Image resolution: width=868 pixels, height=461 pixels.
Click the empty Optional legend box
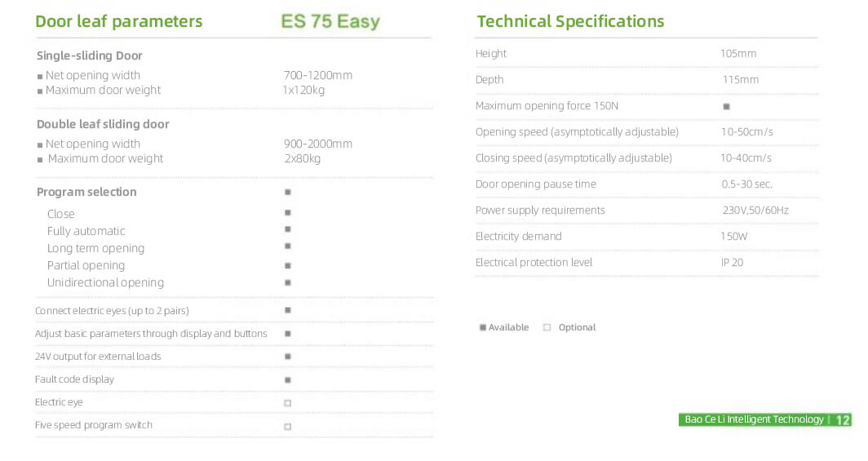[x=547, y=327]
